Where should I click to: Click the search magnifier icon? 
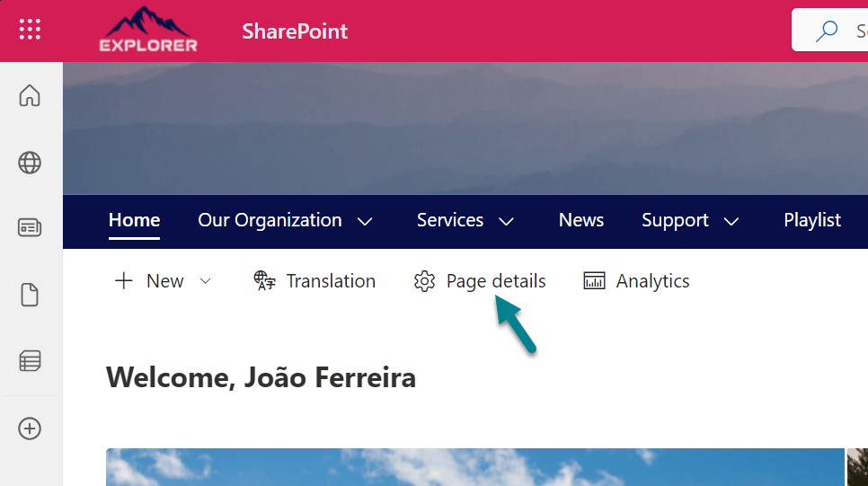[826, 31]
